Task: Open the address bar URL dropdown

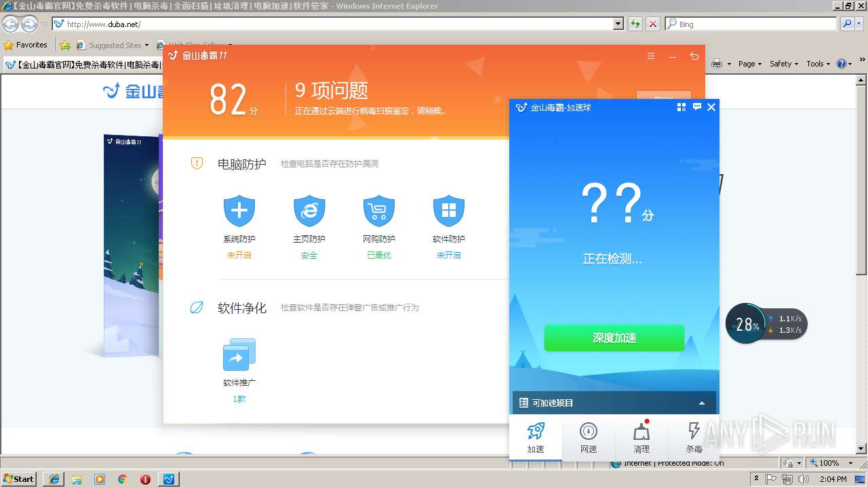Action: click(618, 24)
